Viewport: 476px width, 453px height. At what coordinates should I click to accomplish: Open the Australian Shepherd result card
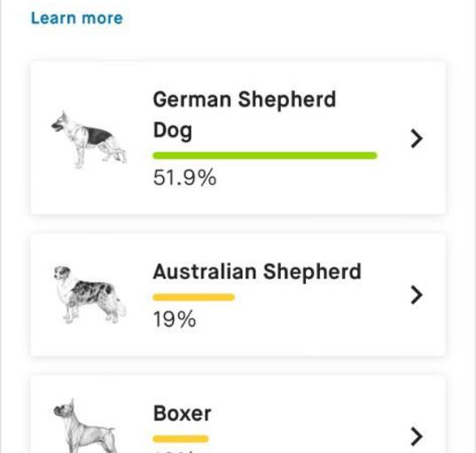238,294
